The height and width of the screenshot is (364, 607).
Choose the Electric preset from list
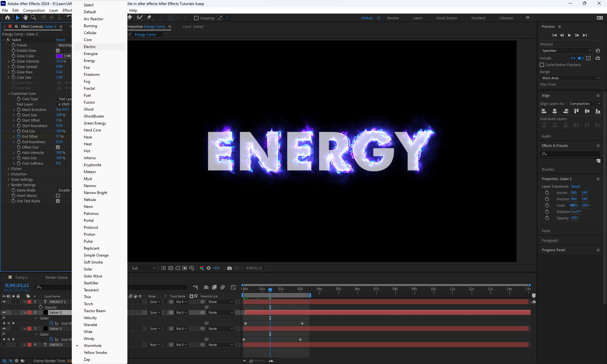tap(90, 47)
